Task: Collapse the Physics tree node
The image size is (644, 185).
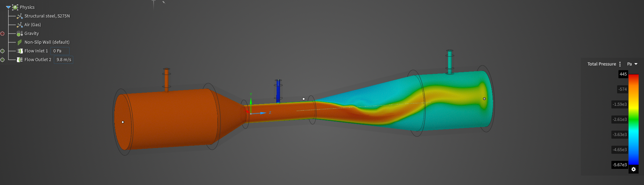Action: (8, 7)
